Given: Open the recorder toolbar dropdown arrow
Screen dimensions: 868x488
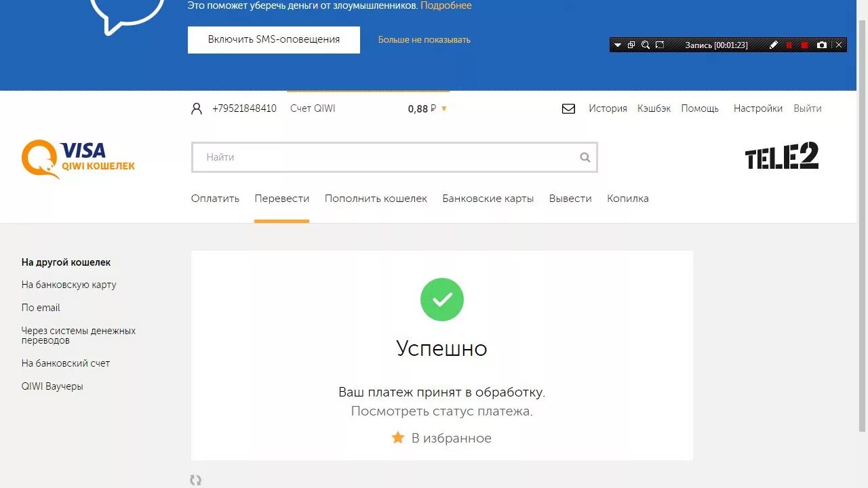Looking at the screenshot, I should pos(617,45).
